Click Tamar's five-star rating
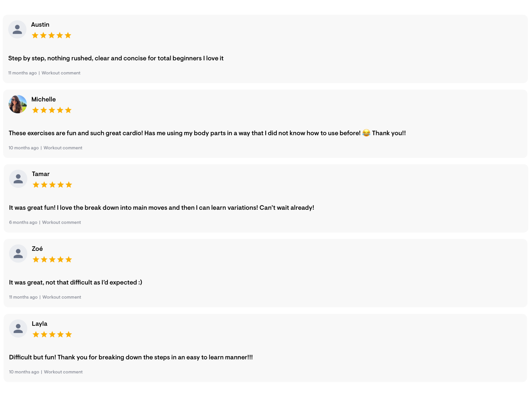532x399 pixels. (52, 185)
